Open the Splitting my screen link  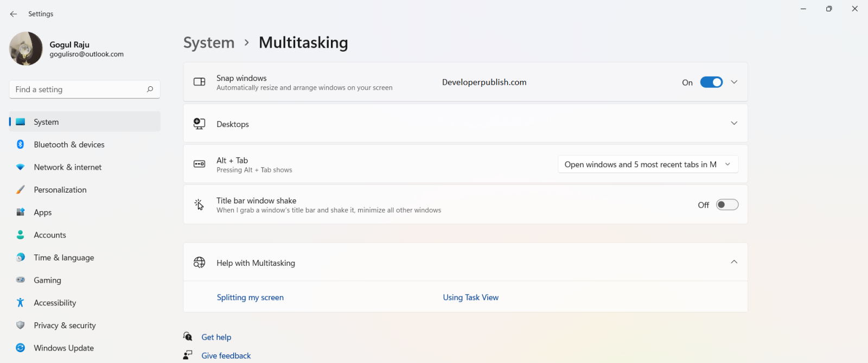coord(250,297)
